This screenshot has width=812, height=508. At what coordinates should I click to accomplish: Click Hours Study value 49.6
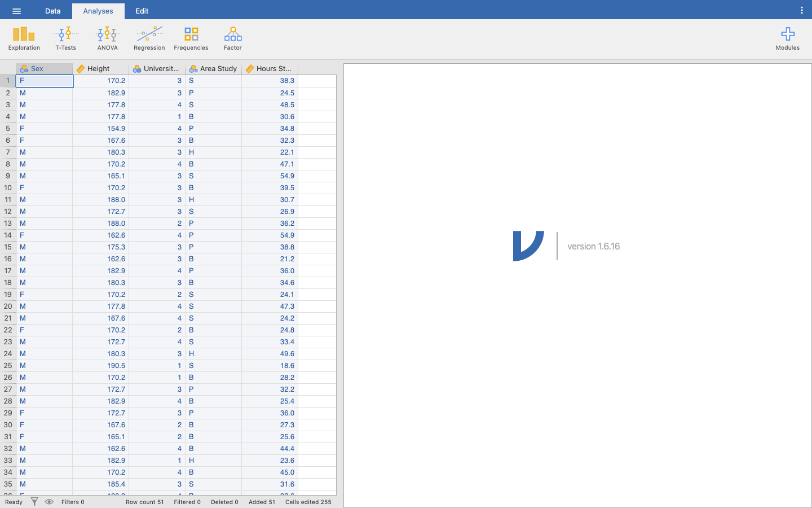(x=270, y=354)
